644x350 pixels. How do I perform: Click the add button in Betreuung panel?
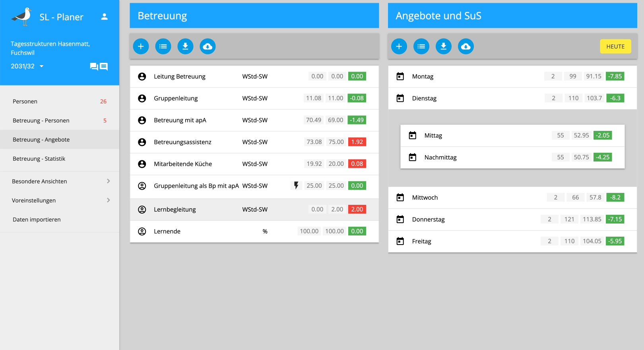click(x=141, y=47)
